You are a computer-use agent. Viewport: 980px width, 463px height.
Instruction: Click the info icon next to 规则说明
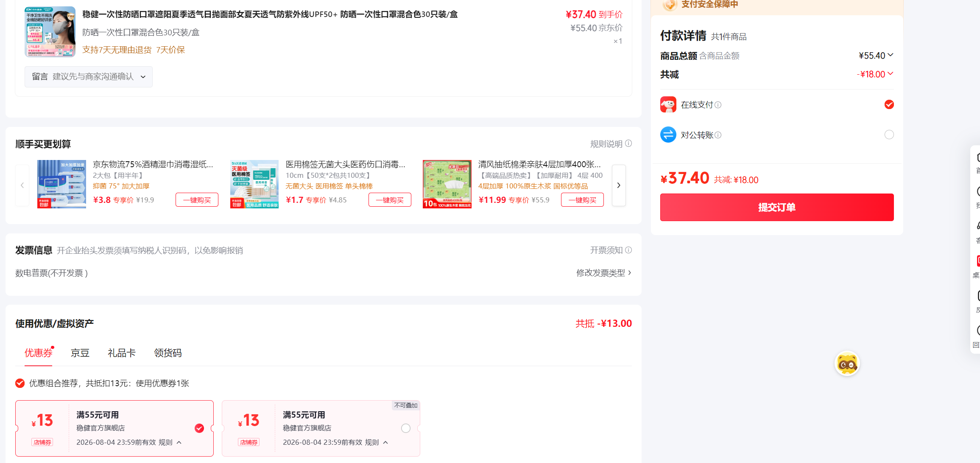coord(628,143)
